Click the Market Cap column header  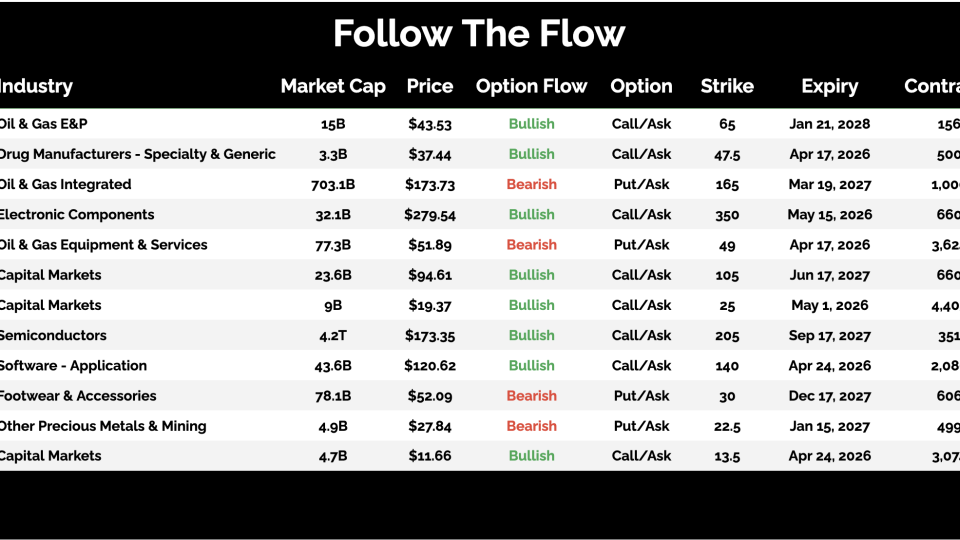(x=333, y=86)
